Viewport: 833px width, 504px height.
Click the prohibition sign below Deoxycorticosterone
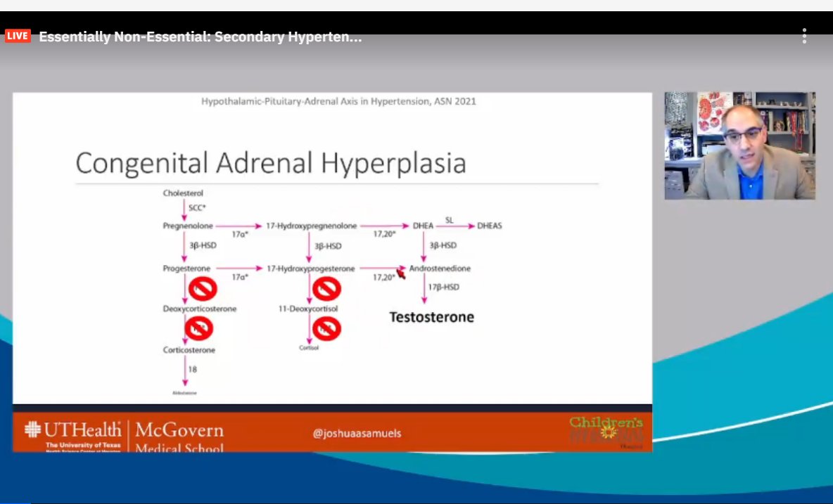[198, 328]
